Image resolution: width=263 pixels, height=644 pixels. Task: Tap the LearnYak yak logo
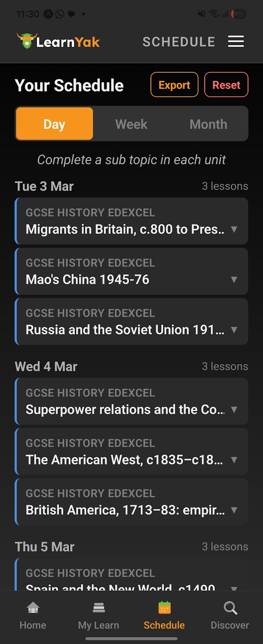pyautogui.click(x=27, y=41)
